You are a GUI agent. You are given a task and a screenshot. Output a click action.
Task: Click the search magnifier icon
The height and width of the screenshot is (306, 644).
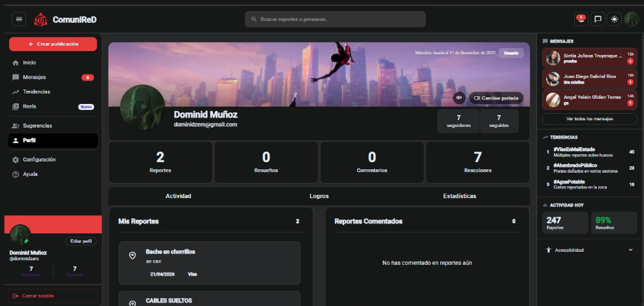click(254, 20)
